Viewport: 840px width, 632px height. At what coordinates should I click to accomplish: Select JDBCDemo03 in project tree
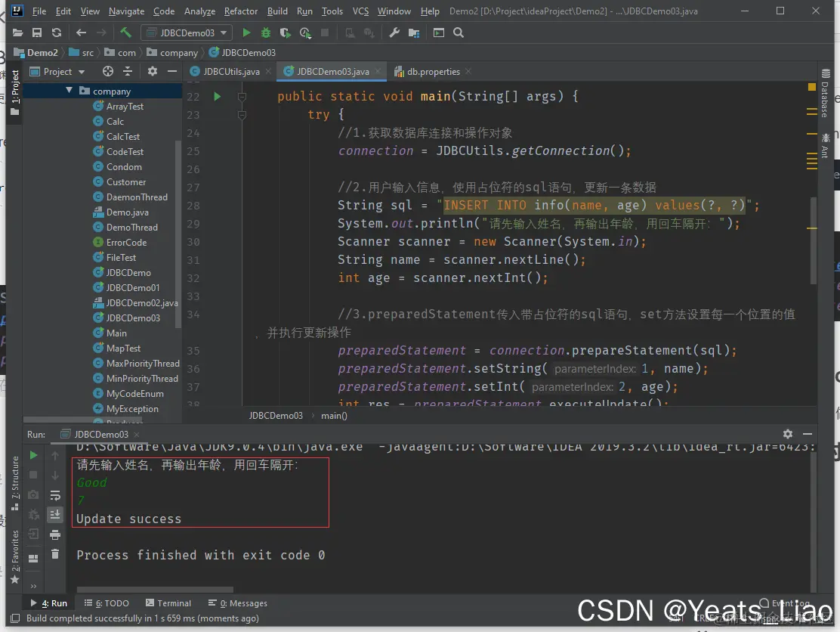[133, 318]
